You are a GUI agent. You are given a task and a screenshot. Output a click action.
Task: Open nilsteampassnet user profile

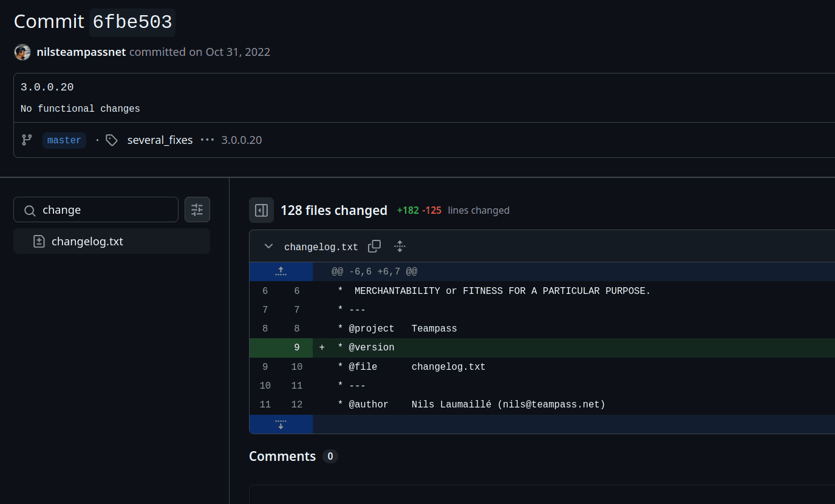tap(81, 52)
